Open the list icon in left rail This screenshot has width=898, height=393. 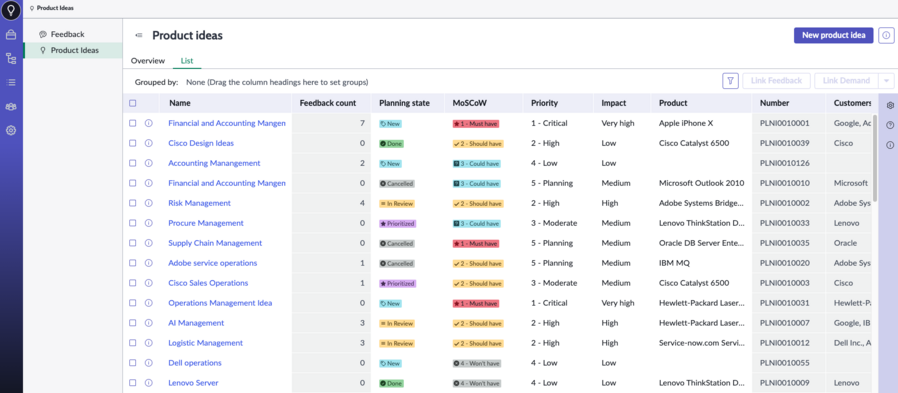[x=11, y=82]
